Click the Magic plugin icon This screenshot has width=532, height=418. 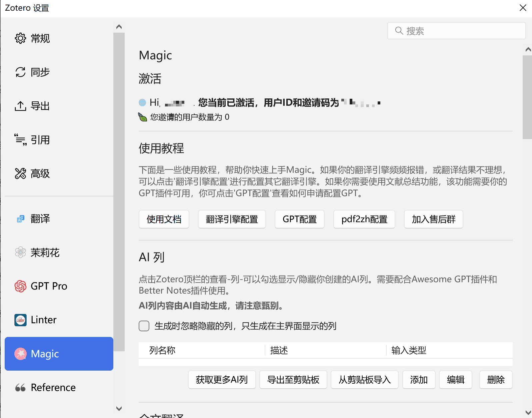point(20,354)
